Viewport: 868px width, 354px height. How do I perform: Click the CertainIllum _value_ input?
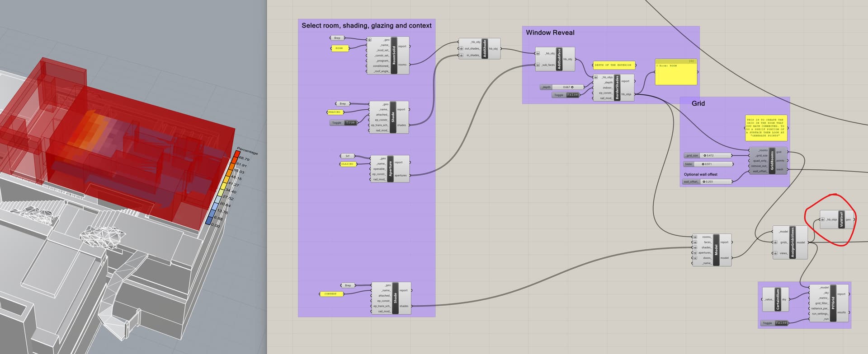pyautogui.click(x=769, y=299)
